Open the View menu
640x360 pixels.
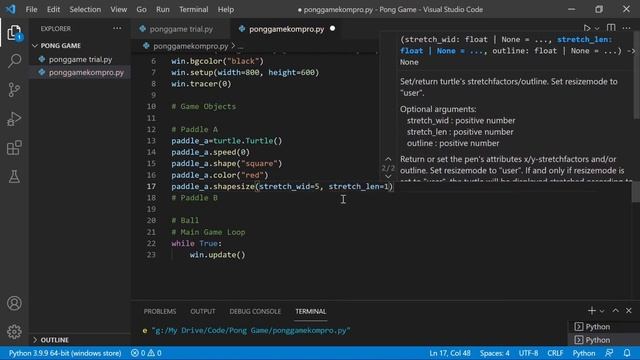pyautogui.click(x=118, y=9)
